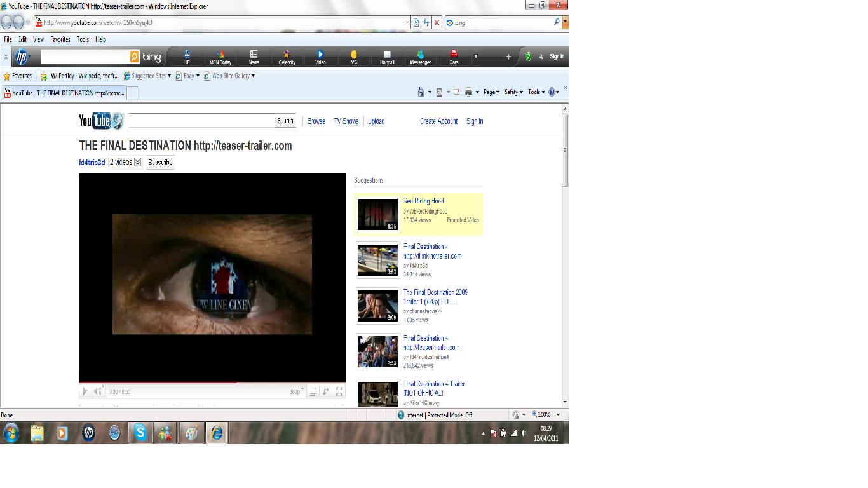
Task: Click the Print icon in command bar
Action: coord(469,92)
